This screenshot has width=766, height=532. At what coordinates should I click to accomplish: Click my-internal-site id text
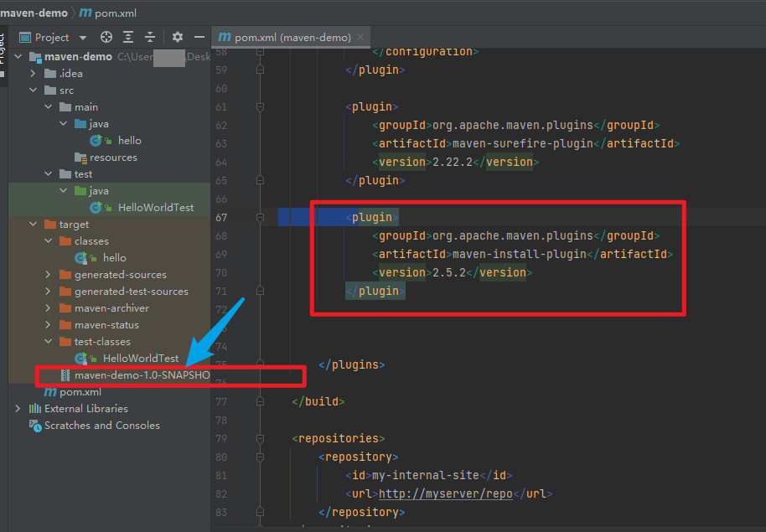(426, 475)
